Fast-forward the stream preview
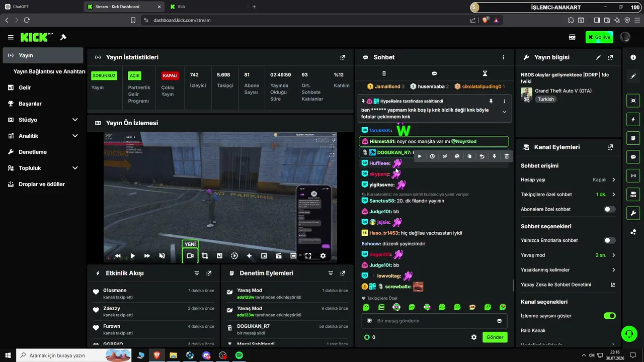 147,256
